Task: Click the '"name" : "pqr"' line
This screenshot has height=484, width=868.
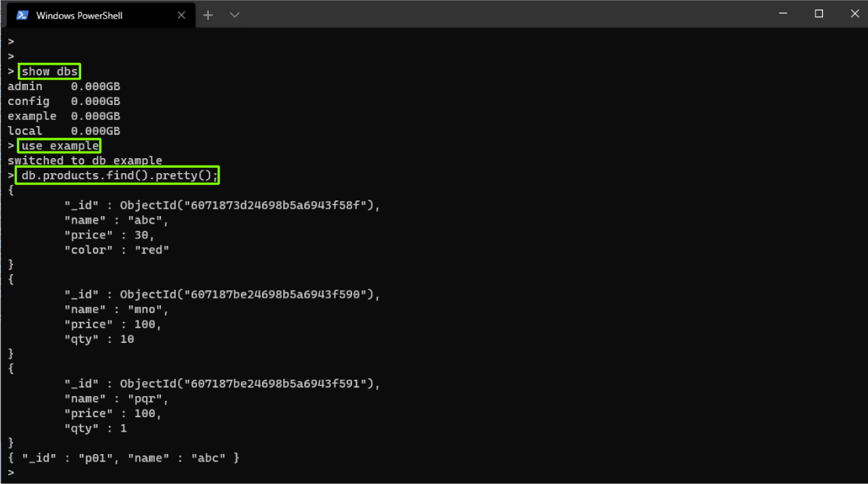Action: (x=117, y=399)
